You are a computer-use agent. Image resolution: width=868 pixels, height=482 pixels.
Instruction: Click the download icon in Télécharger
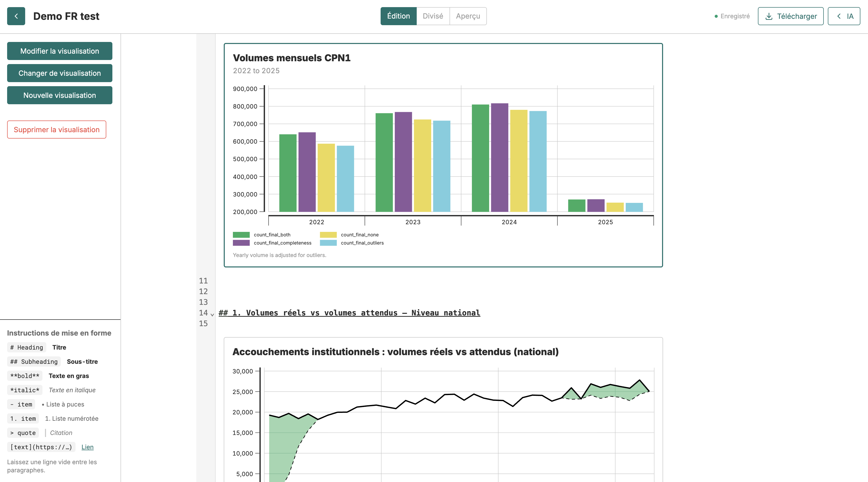pyautogui.click(x=769, y=16)
